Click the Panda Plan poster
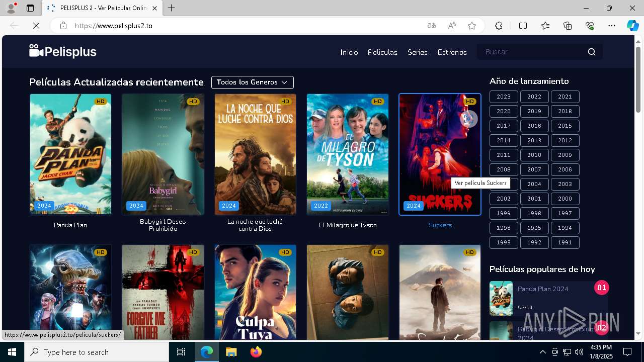The height and width of the screenshot is (362, 644). pyautogui.click(x=70, y=154)
